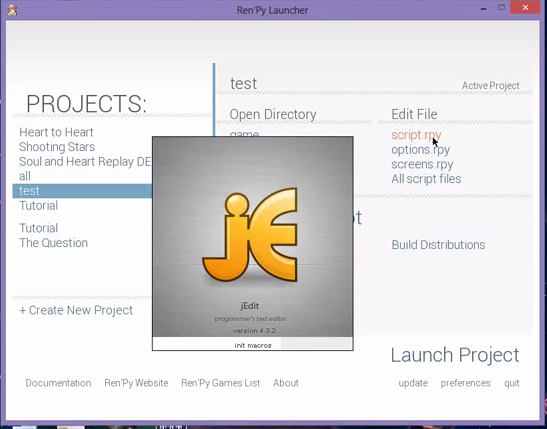Select the Heart to Heart project
547x429 pixels.
point(56,132)
